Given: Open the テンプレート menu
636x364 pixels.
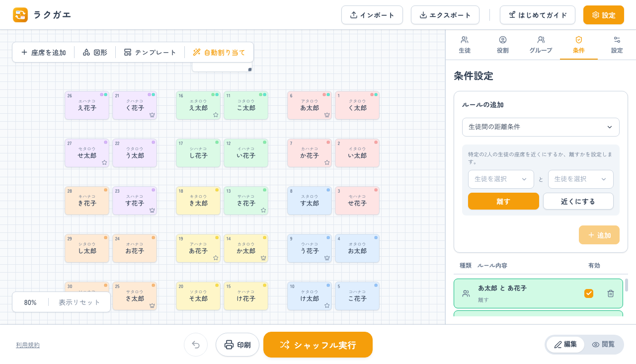Looking at the screenshot, I should point(150,52).
